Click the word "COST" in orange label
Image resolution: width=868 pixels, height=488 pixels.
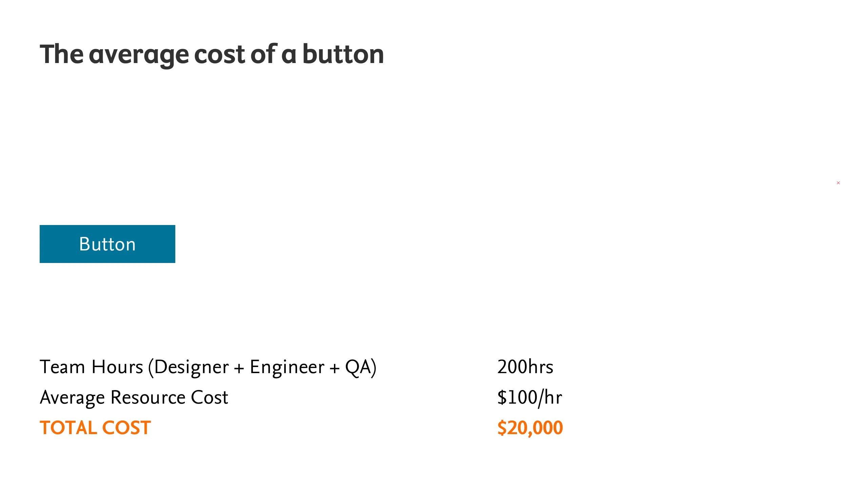click(126, 428)
